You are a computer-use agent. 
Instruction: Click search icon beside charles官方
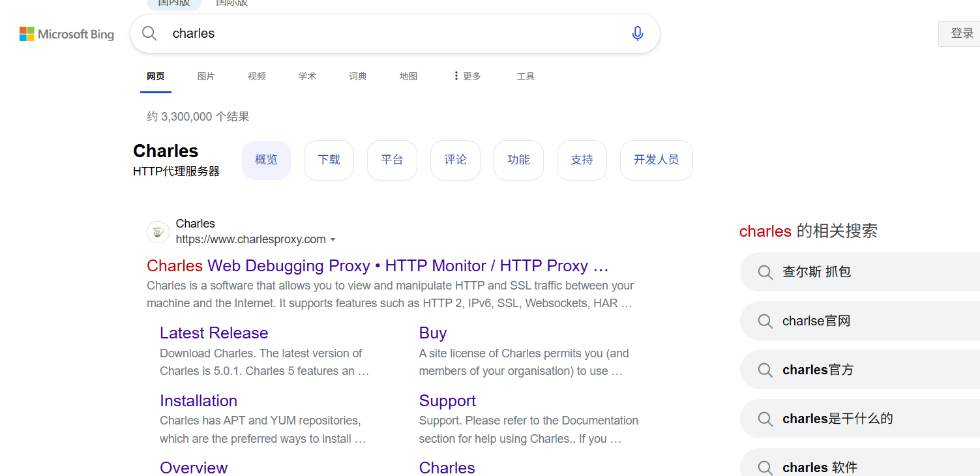click(765, 370)
